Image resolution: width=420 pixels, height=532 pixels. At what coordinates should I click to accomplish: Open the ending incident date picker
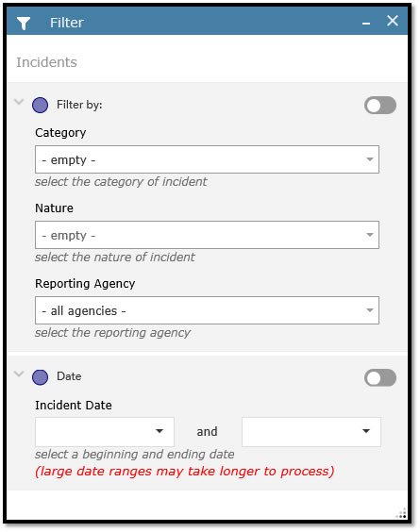click(311, 432)
